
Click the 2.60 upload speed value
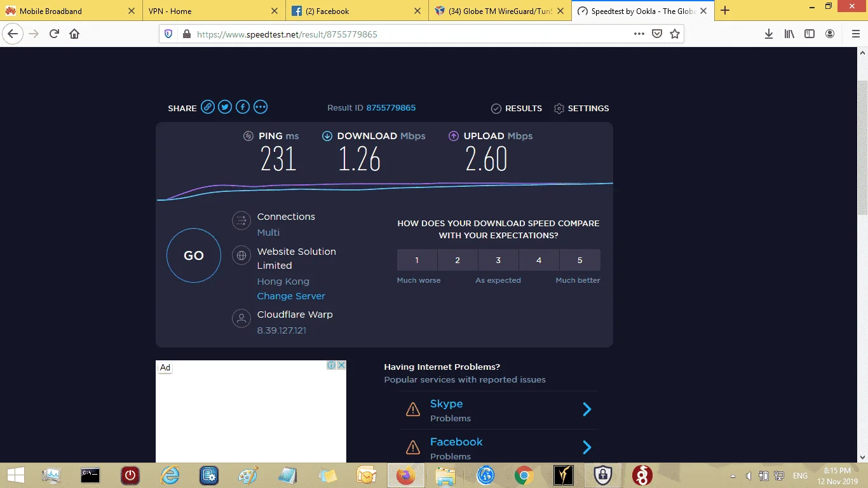coord(486,159)
